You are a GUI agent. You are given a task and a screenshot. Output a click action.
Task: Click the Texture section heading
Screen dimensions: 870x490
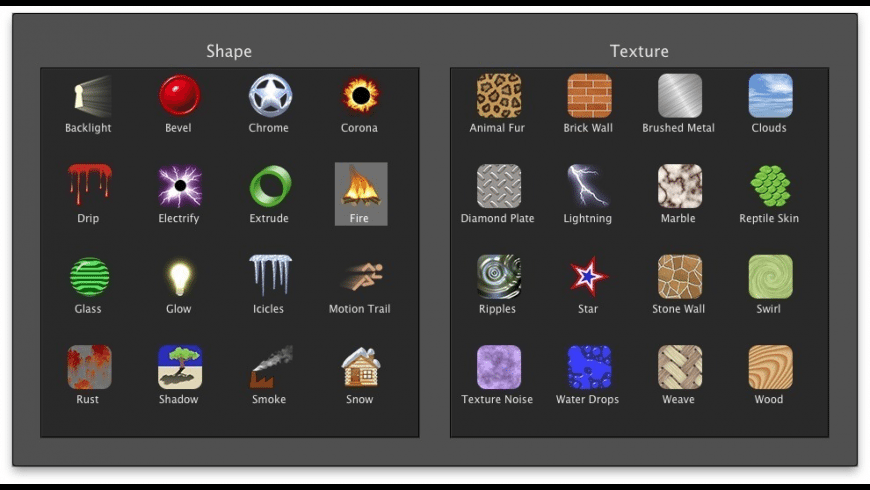(x=639, y=51)
